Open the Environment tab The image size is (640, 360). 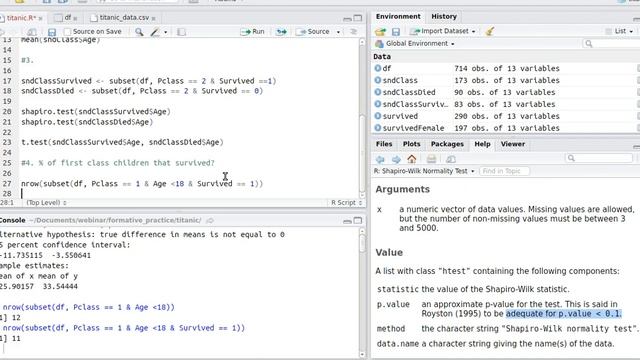[398, 16]
